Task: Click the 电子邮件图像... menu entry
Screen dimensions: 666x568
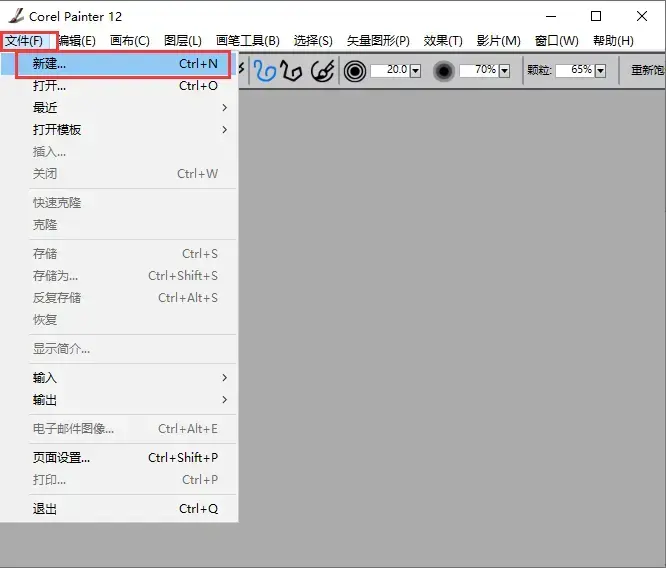Action: (119, 429)
